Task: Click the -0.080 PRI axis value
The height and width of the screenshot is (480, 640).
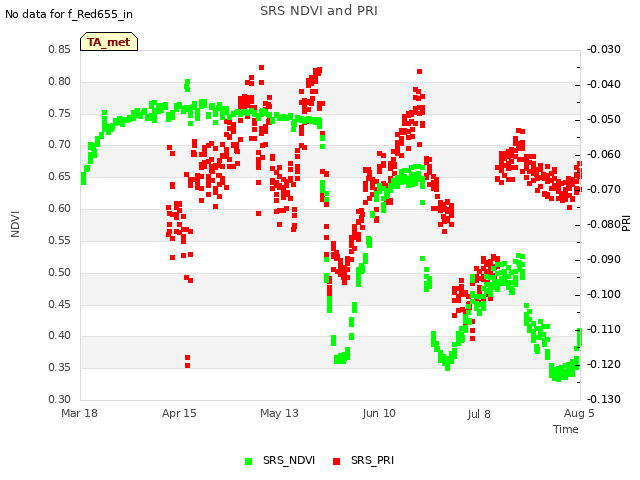Action: tap(604, 224)
